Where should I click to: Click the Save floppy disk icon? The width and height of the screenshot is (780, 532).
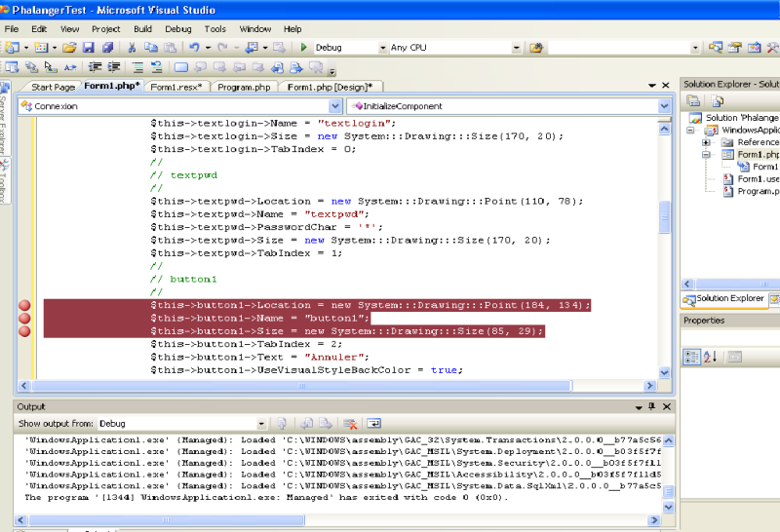87,47
